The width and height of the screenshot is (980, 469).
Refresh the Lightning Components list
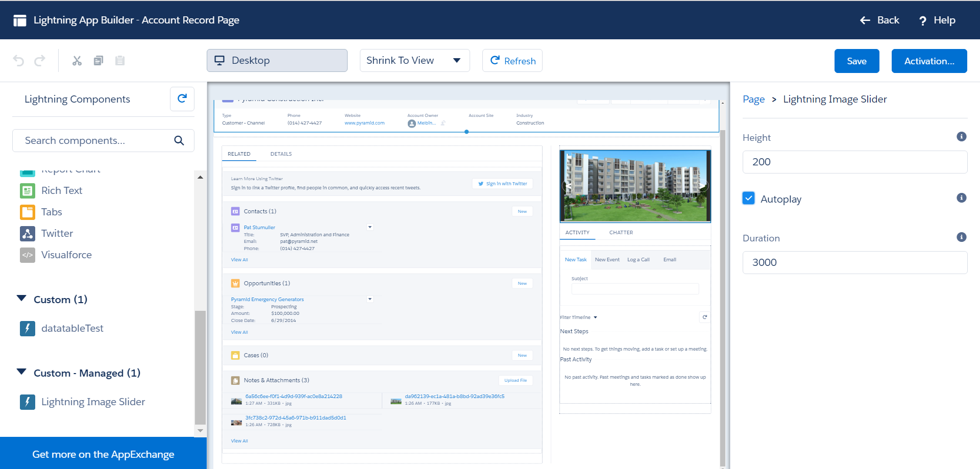tap(182, 99)
